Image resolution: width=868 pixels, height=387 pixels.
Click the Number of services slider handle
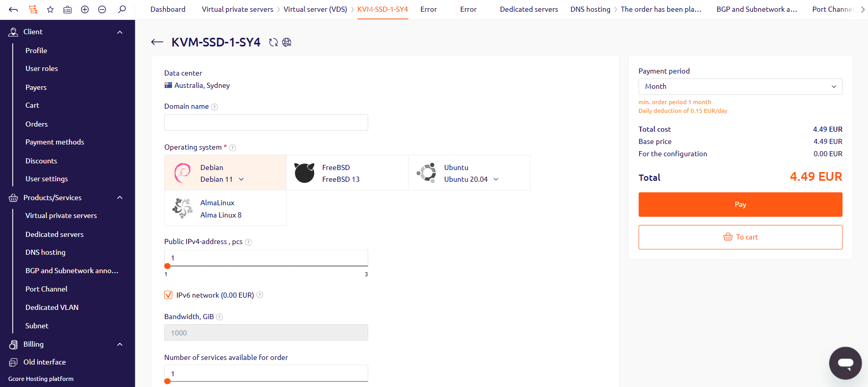167,381
